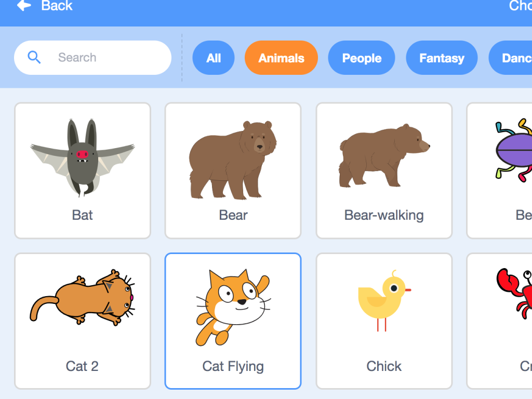Focus the Search input field
This screenshot has height=399, width=532.
pyautogui.click(x=92, y=58)
